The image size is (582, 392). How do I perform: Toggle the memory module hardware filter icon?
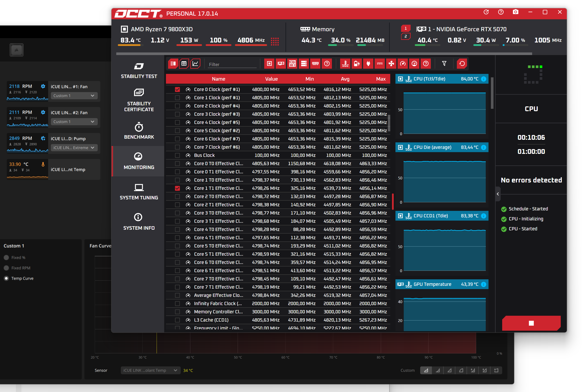tap(315, 64)
